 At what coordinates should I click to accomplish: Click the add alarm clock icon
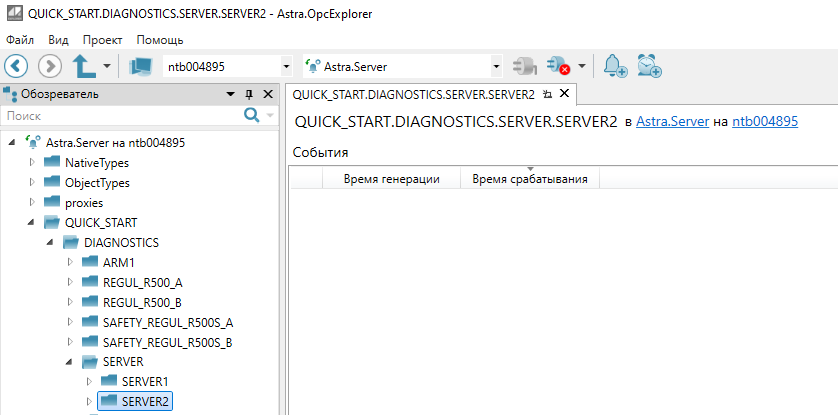click(x=650, y=67)
